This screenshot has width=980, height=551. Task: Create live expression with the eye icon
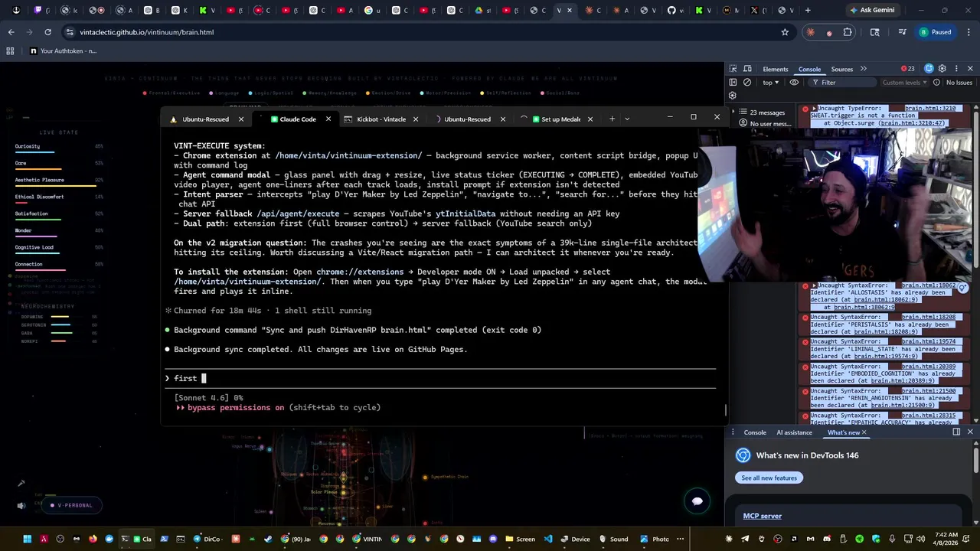tap(794, 83)
